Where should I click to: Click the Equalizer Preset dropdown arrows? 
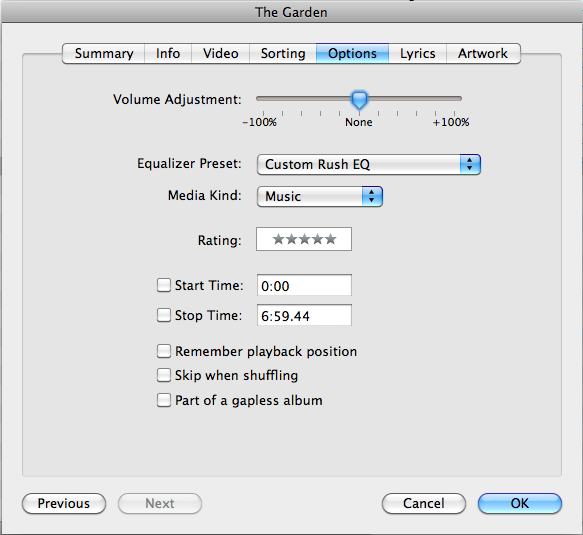(470, 164)
